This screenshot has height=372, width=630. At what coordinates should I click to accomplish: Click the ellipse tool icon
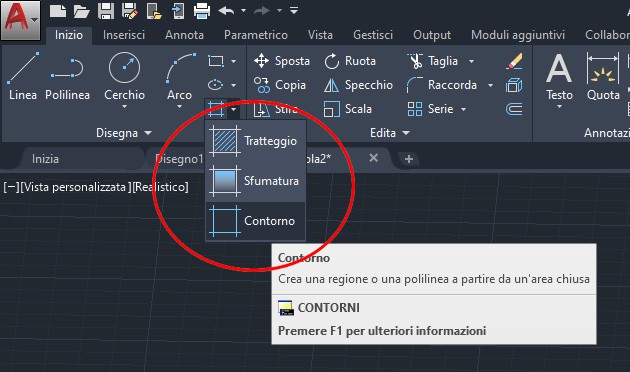coord(216,85)
